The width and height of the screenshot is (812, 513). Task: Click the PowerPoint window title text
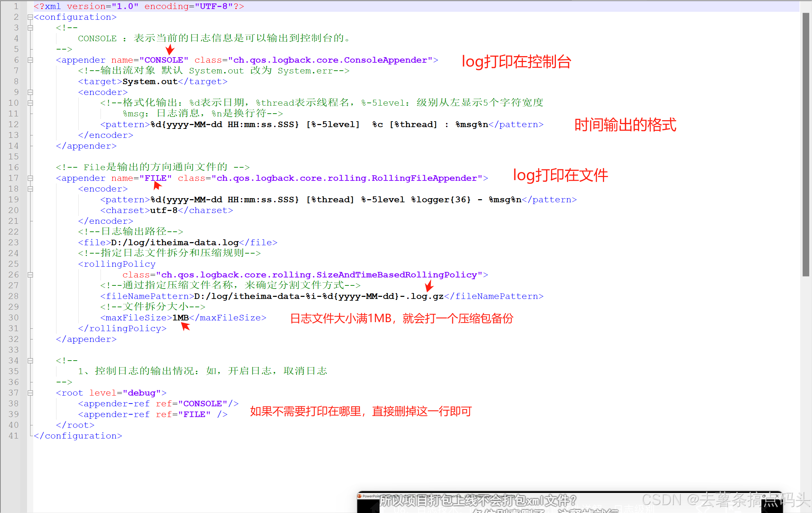(x=438, y=496)
